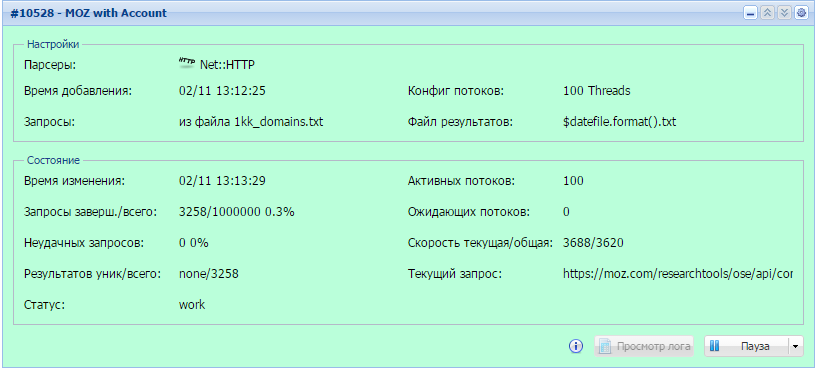Collapse the task panel with minus icon
This screenshot has width=816, height=369.
click(750, 14)
